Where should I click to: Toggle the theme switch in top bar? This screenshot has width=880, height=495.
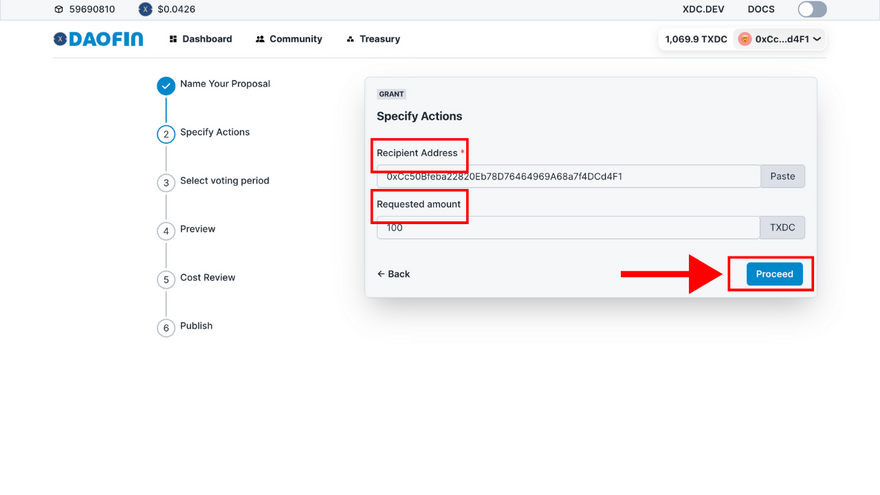[812, 9]
